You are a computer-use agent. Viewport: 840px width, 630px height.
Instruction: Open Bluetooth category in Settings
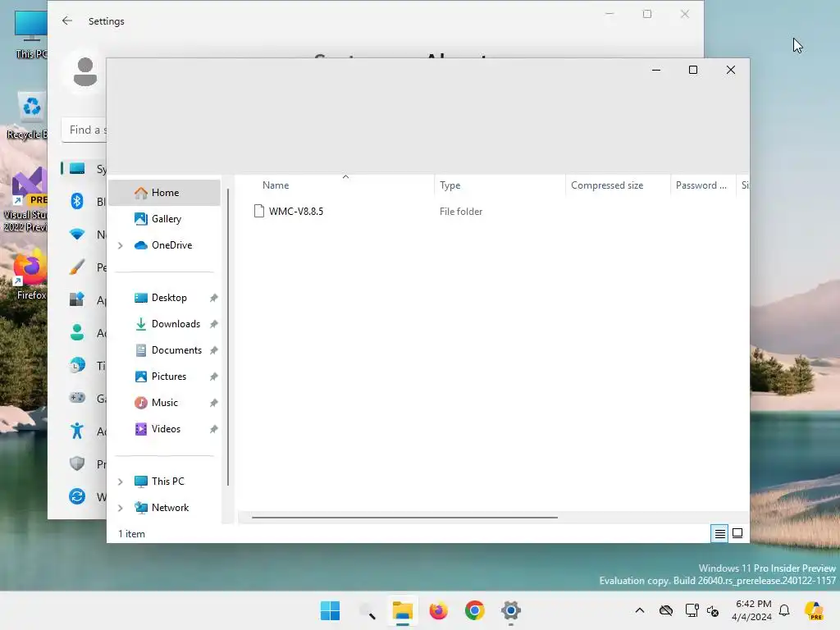point(77,202)
